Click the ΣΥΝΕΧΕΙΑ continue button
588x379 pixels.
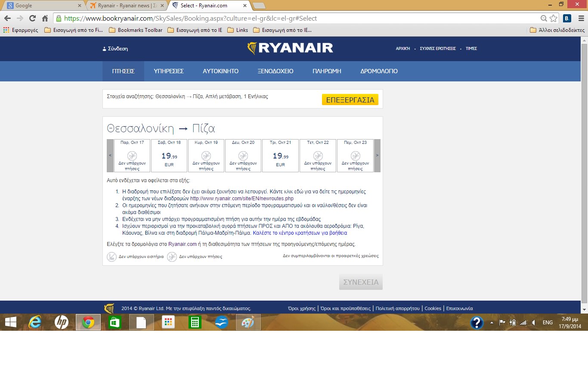(361, 282)
